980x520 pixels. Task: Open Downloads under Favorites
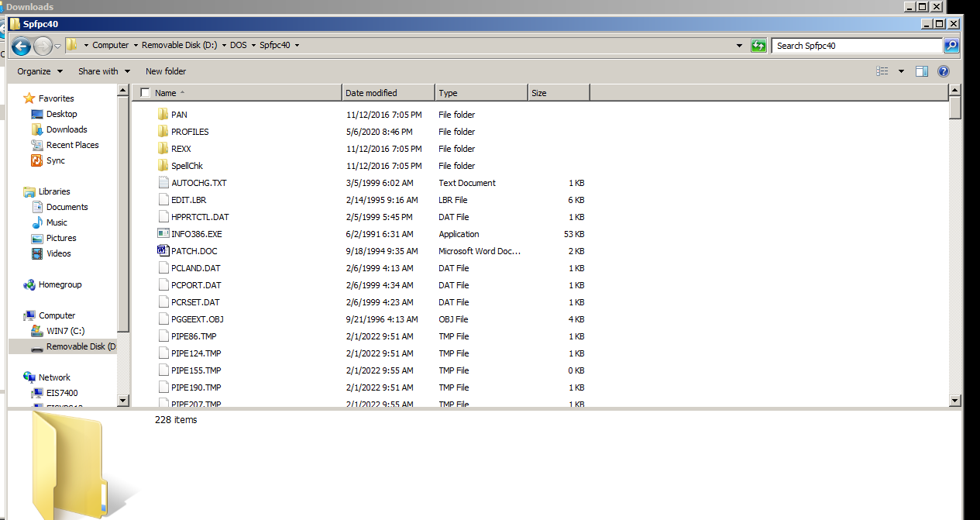pyautogui.click(x=67, y=129)
